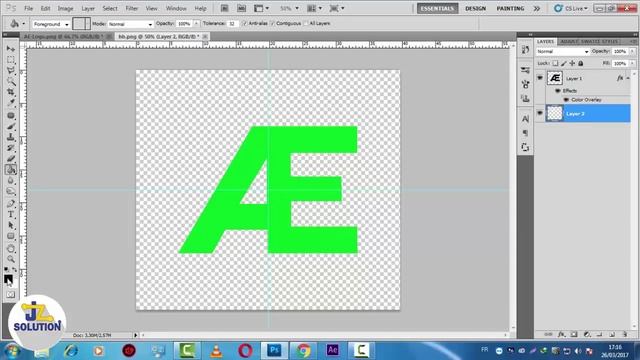Switch to the AE-Logo.png document tab

pyautogui.click(x=63, y=36)
